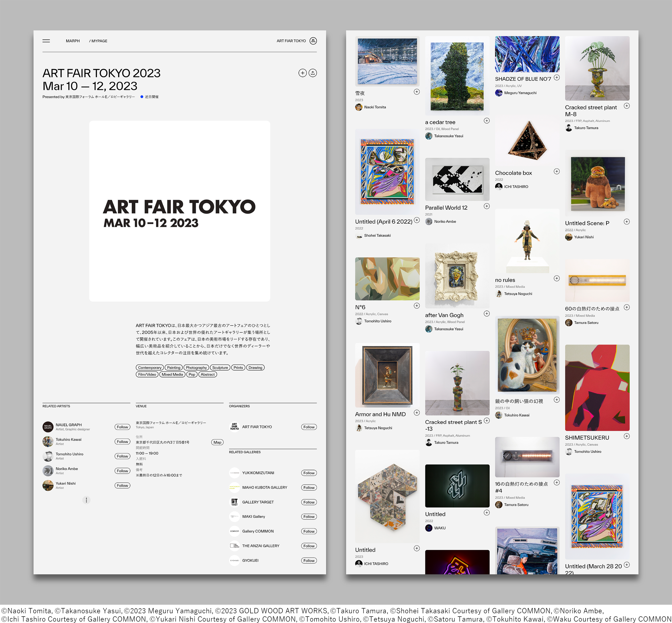
Task: Click the share icon next to the event title
Action: pos(313,73)
